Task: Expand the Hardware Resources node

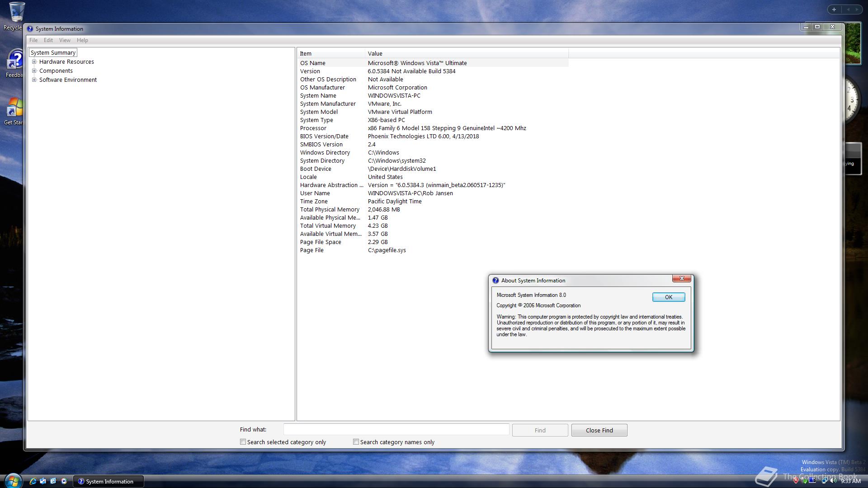Action: point(34,61)
